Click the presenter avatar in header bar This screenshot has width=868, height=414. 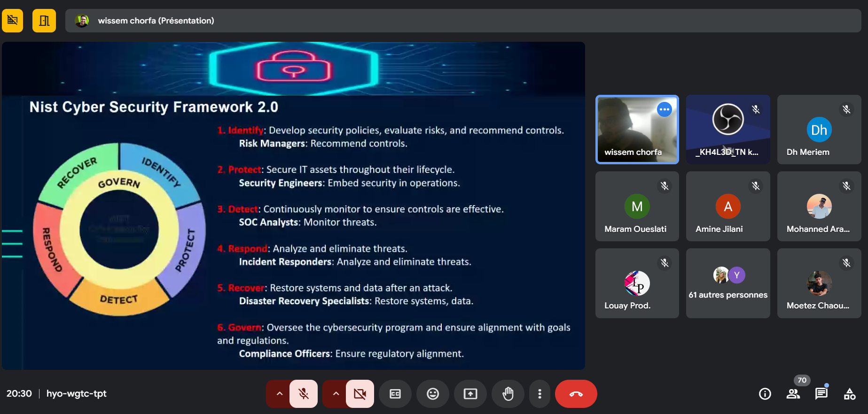82,21
